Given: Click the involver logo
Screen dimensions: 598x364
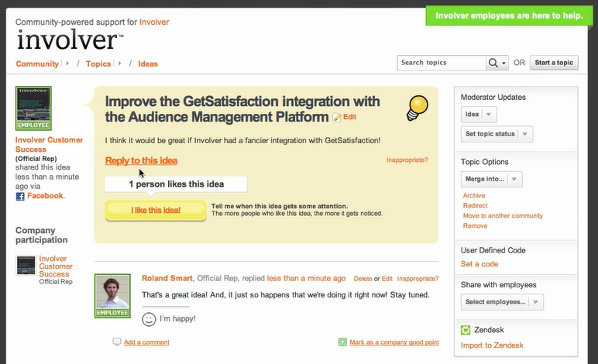Looking at the screenshot, I should [x=70, y=40].
